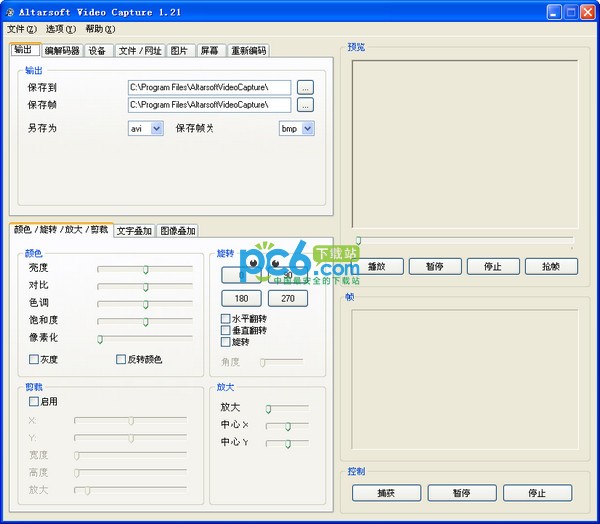Switch to the 文件 / 网址 tab
The width and height of the screenshot is (600, 524).
[140, 51]
